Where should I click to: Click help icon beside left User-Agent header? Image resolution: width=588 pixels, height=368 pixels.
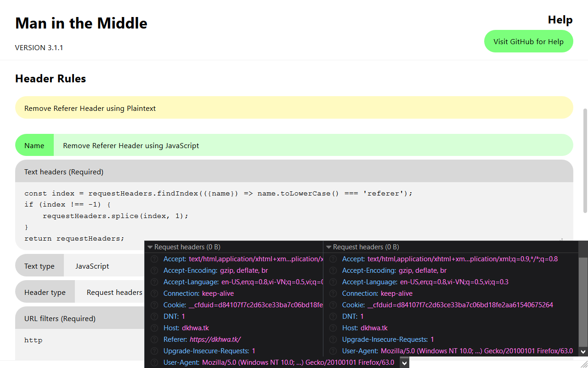click(154, 362)
